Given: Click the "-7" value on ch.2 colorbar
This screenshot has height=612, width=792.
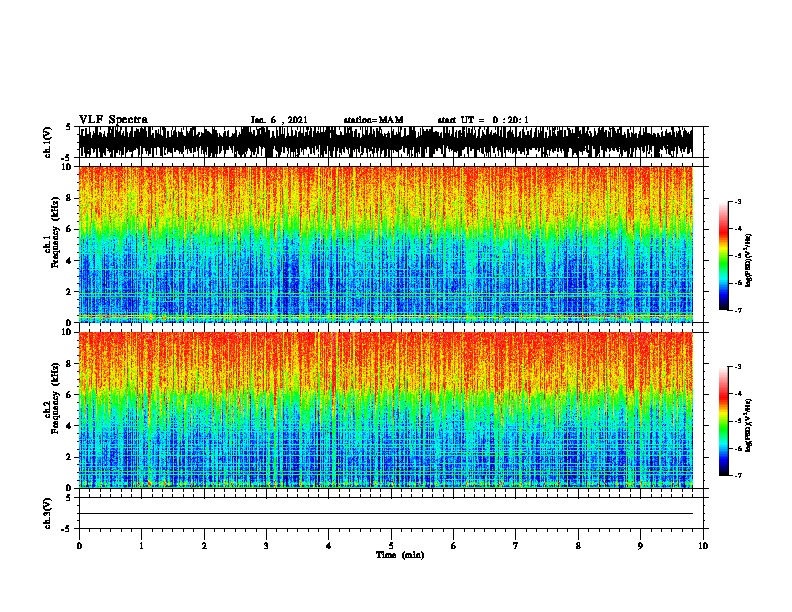Looking at the screenshot, I should [x=738, y=475].
